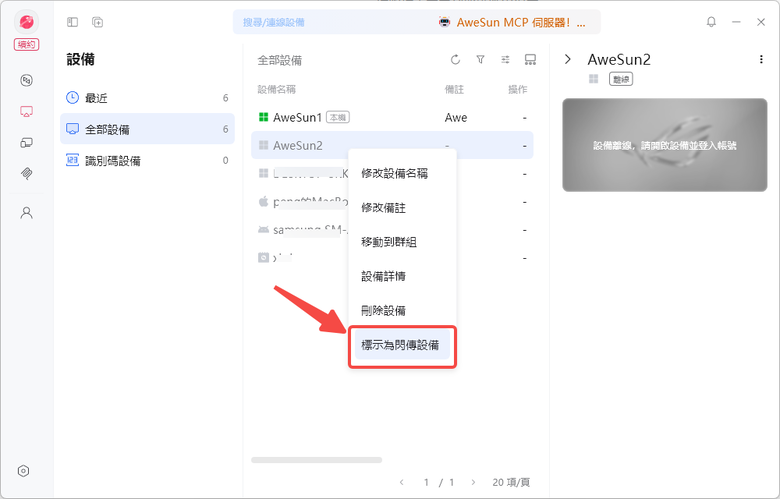Open the 20 項/頁 page size dropdown
Screen dimensions: 780x499
[x=511, y=482]
